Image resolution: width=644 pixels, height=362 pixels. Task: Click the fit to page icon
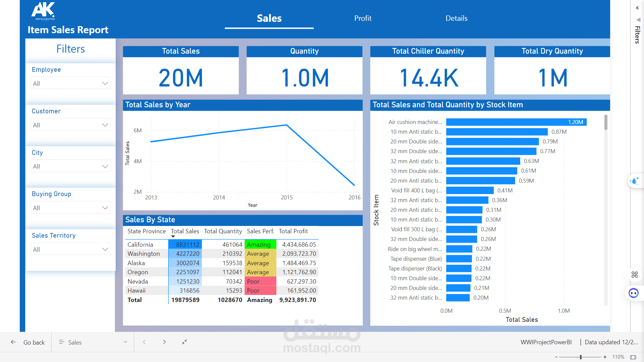(633, 357)
